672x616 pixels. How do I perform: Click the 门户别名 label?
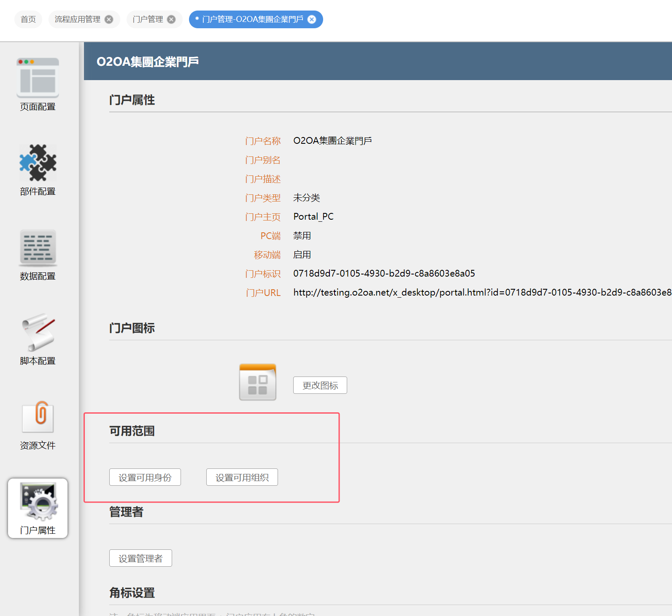(263, 160)
